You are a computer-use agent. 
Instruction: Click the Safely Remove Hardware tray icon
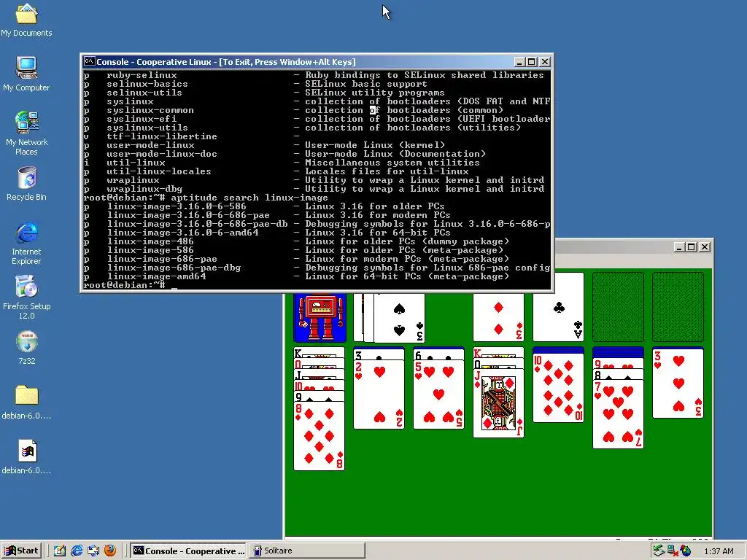click(x=659, y=551)
